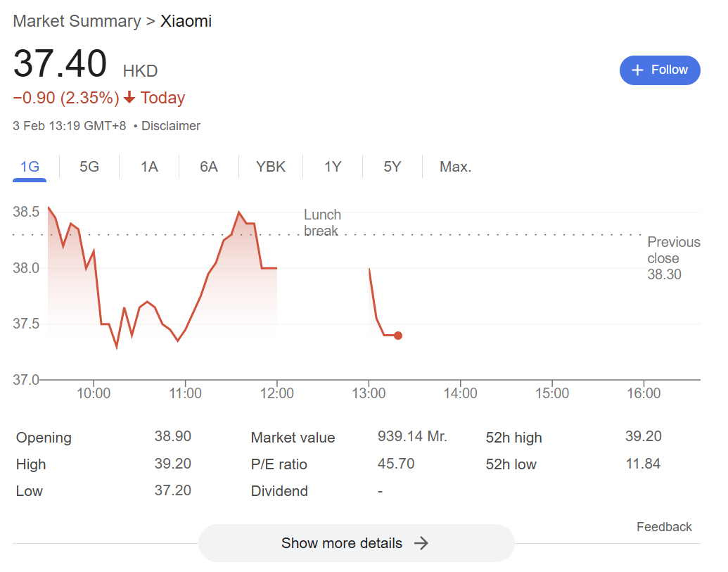Click the 38.5 price axis label
728x572 pixels.
[x=26, y=212]
